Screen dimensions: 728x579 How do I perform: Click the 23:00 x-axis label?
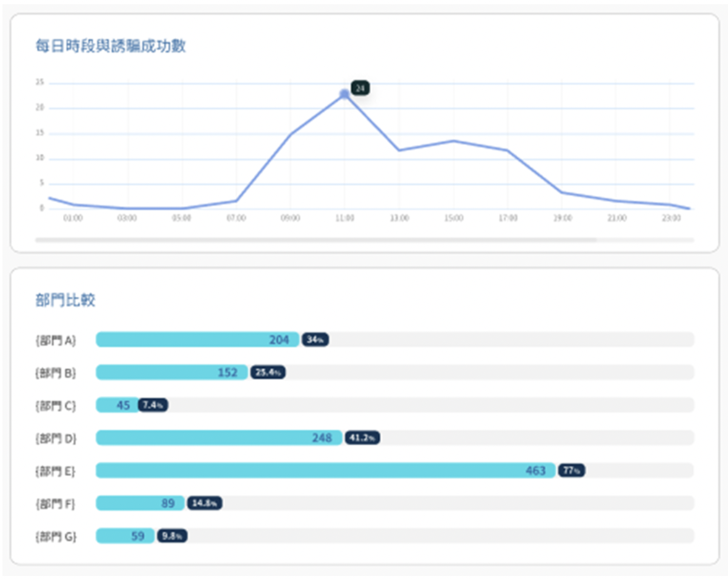pos(671,218)
